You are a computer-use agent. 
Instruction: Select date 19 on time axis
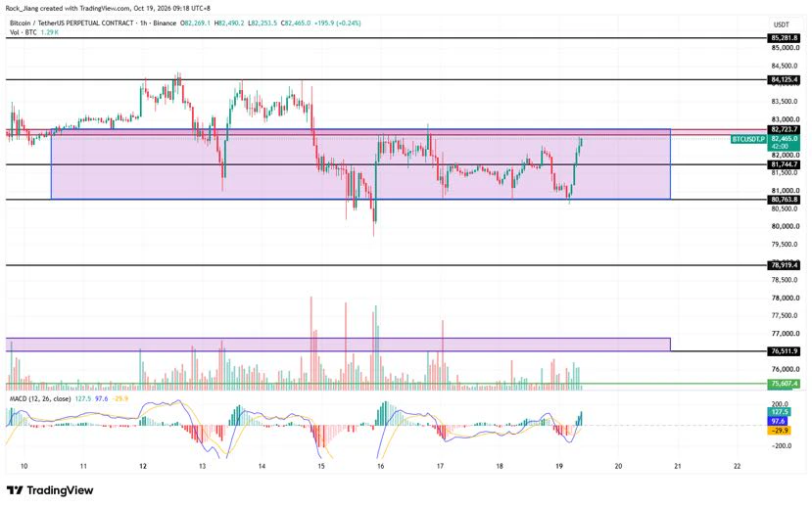[x=558, y=466]
